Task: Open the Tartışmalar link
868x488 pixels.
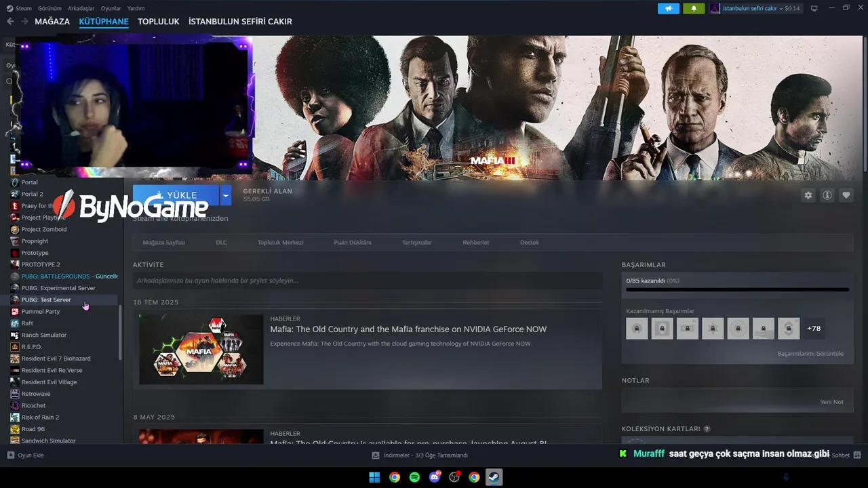Action: click(417, 242)
